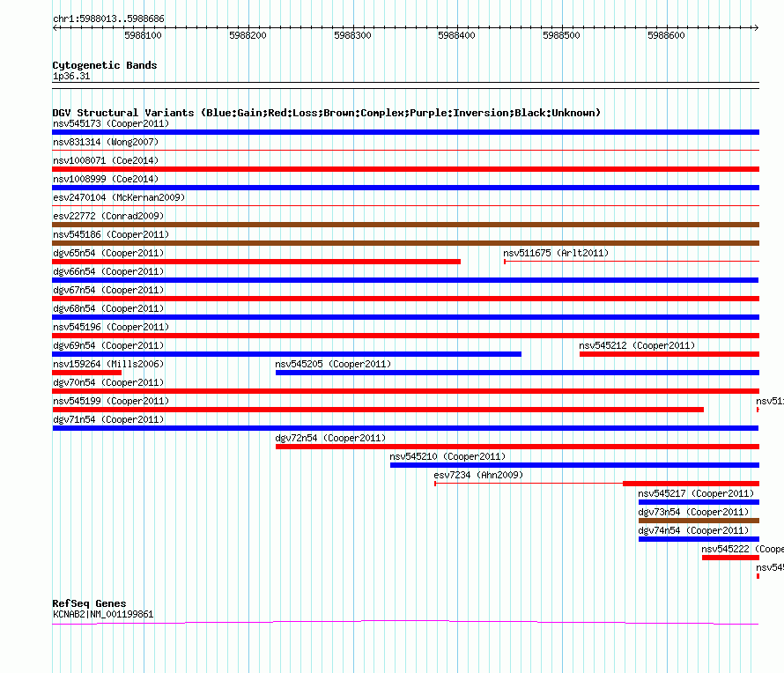
Task: Open the dgv74n54 (Cooper2011) label
Action: (x=693, y=530)
